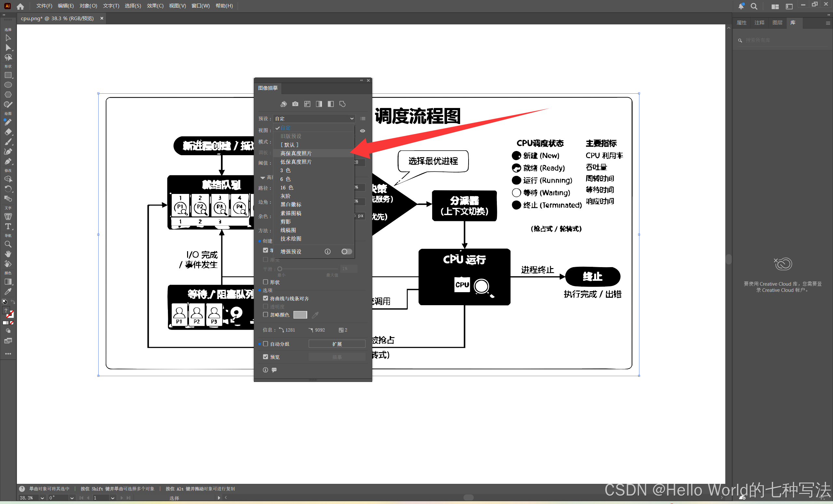Collapse the 预设 dropdown showing 自定
Viewport: 833px width, 504px height.
point(352,119)
